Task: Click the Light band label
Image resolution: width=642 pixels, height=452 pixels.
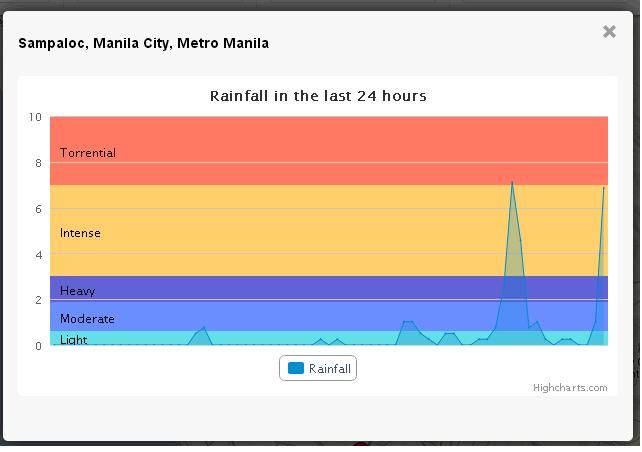Action: click(x=73, y=340)
